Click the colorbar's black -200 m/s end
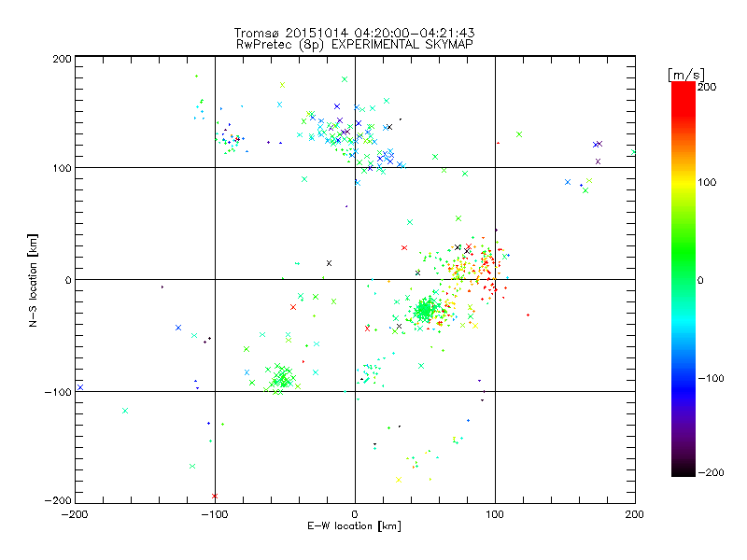This screenshot has width=747, height=560. pyautogui.click(x=684, y=471)
